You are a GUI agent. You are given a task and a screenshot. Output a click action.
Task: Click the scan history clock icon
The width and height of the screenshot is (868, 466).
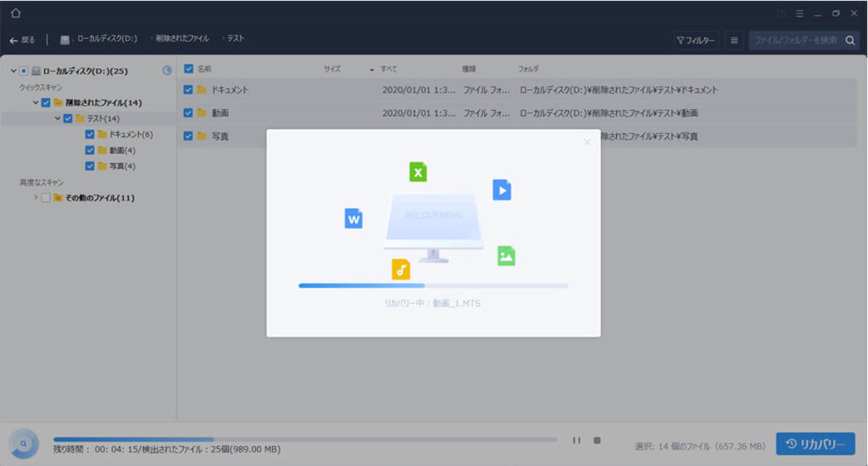coord(167,70)
